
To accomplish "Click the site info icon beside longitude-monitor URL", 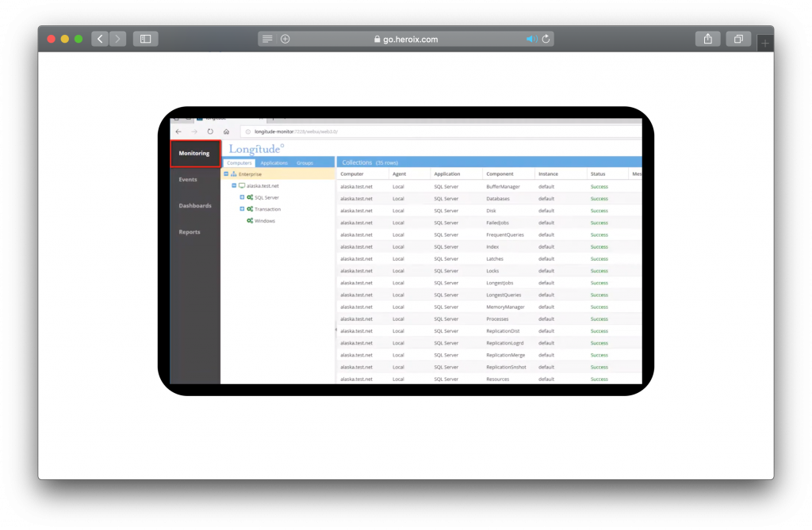I will click(x=248, y=132).
